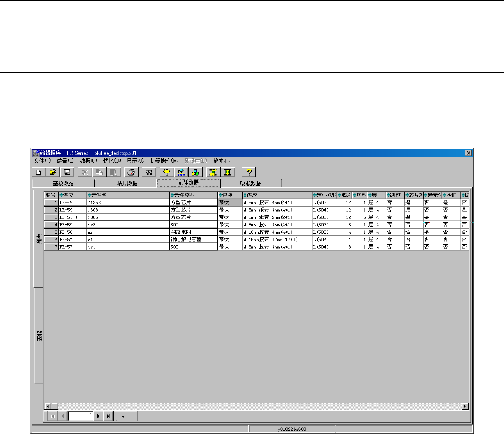
Task: Click the cell containing tr2
Action: click(x=128, y=225)
